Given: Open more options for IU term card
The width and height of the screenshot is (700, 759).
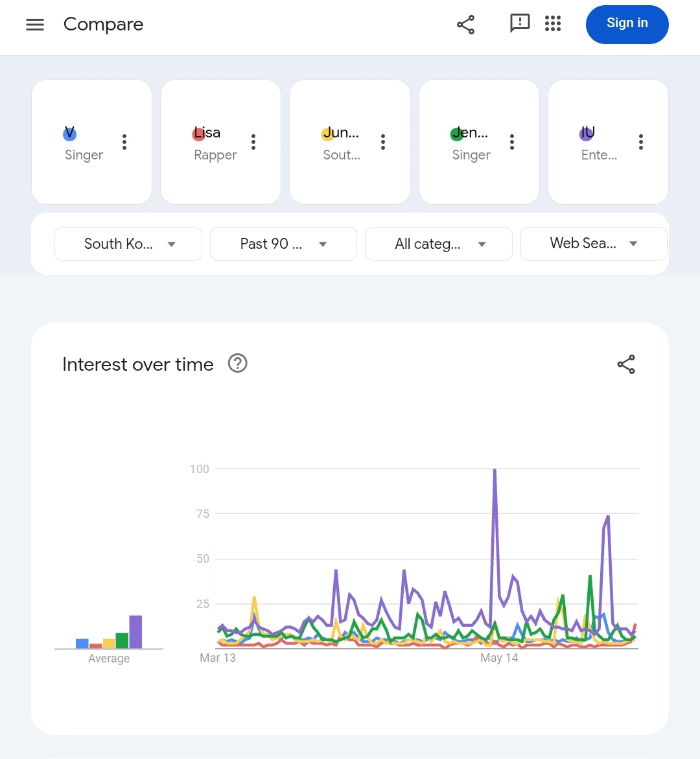Looking at the screenshot, I should [641, 142].
